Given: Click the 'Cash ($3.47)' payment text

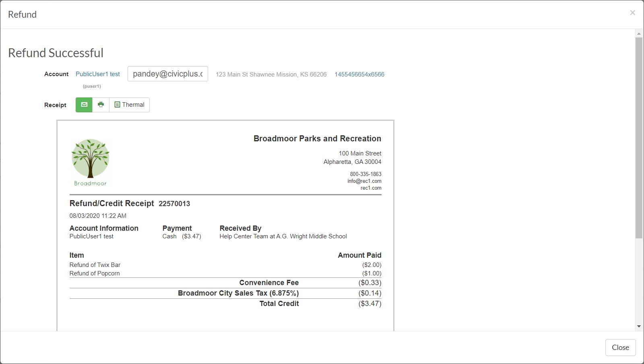Looking at the screenshot, I should [182, 236].
